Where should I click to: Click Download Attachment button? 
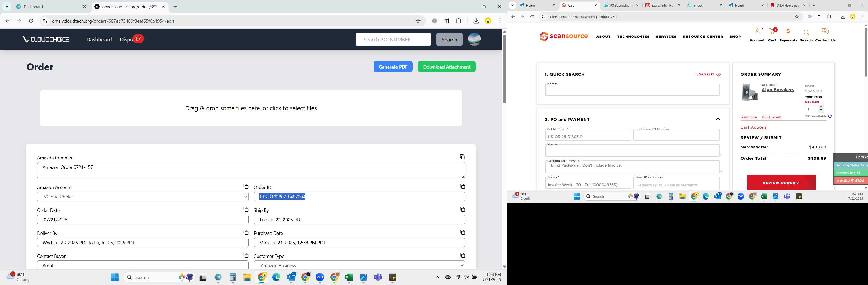point(446,66)
